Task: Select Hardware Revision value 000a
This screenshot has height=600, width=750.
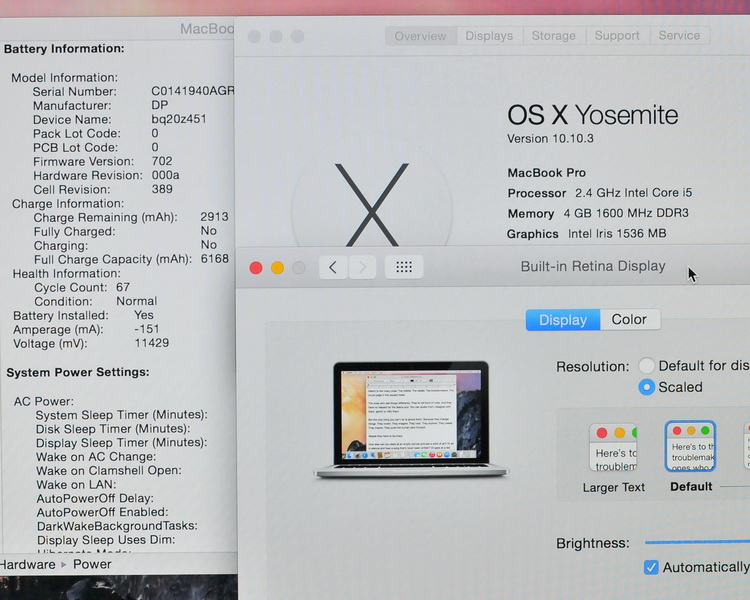Action: [x=165, y=175]
